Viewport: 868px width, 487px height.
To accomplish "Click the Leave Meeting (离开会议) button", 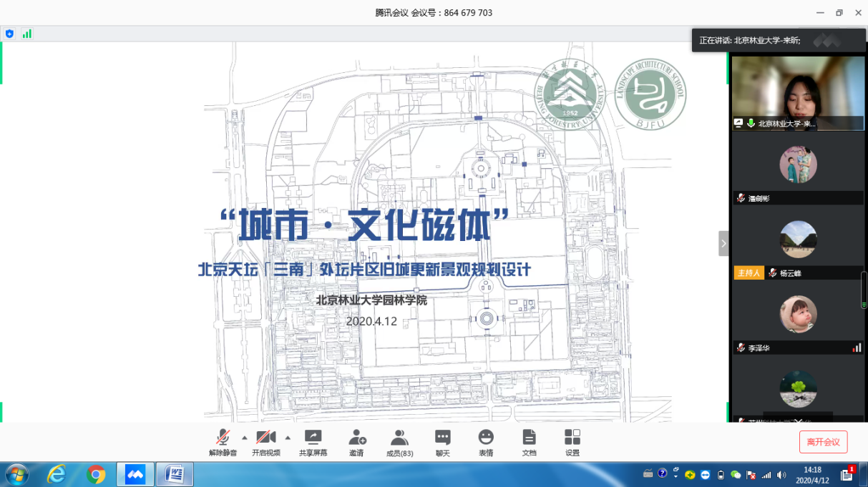I will (823, 442).
